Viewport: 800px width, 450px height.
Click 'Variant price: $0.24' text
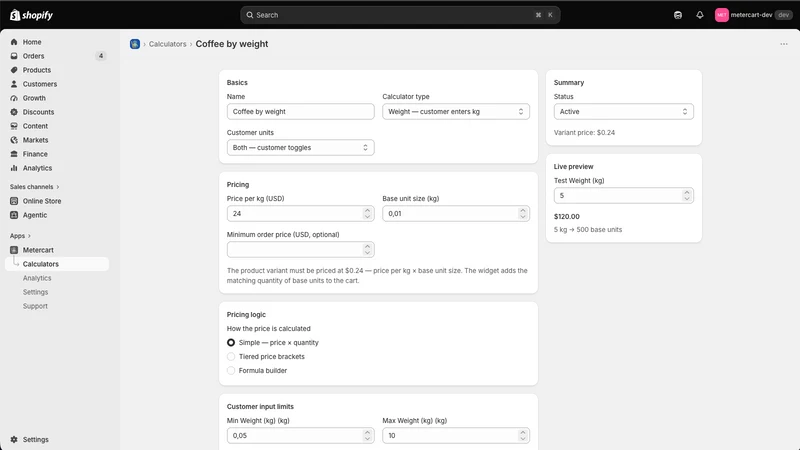point(584,132)
